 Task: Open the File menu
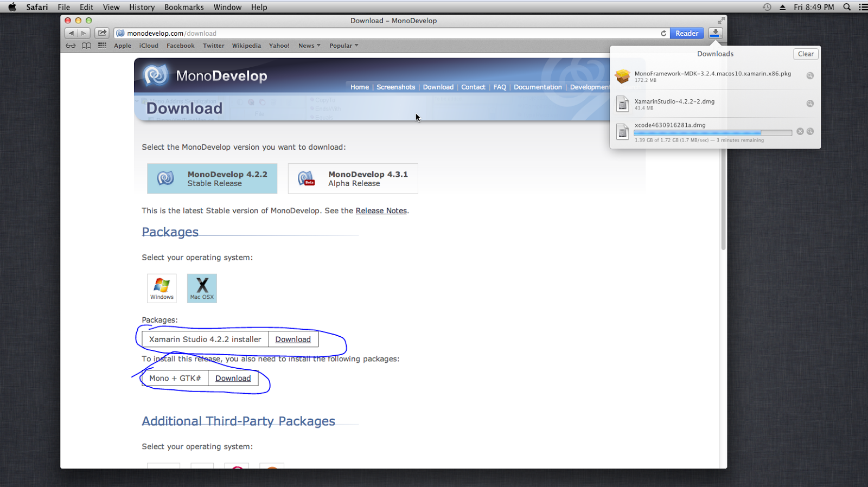tap(63, 7)
